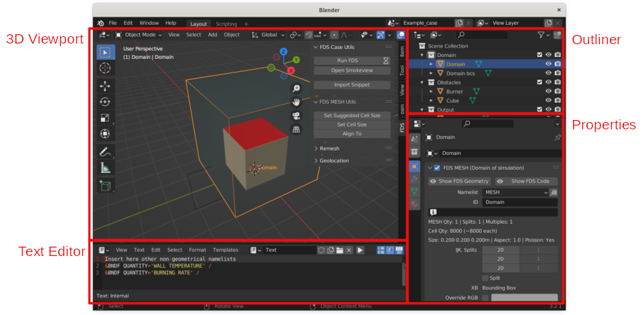Image resolution: width=644 pixels, height=315 pixels.
Task: Open the Templates menu in text editor
Action: [226, 250]
